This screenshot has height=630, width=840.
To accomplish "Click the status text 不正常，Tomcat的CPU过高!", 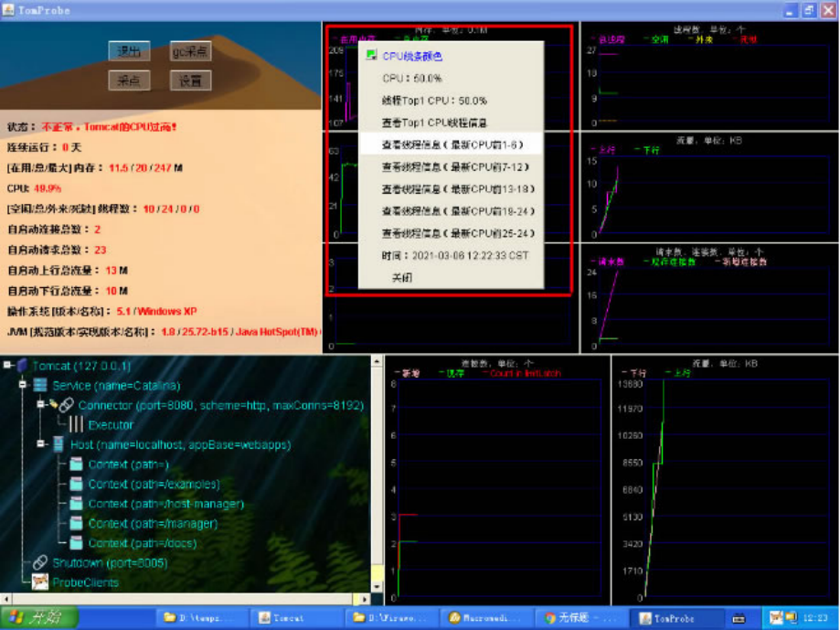I will [109, 127].
